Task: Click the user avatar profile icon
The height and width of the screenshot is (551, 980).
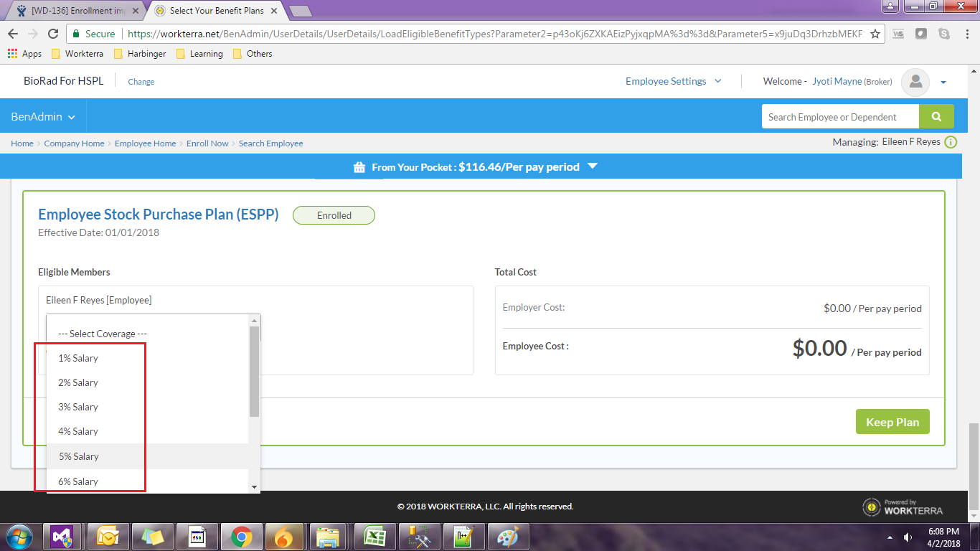Action: click(x=915, y=82)
